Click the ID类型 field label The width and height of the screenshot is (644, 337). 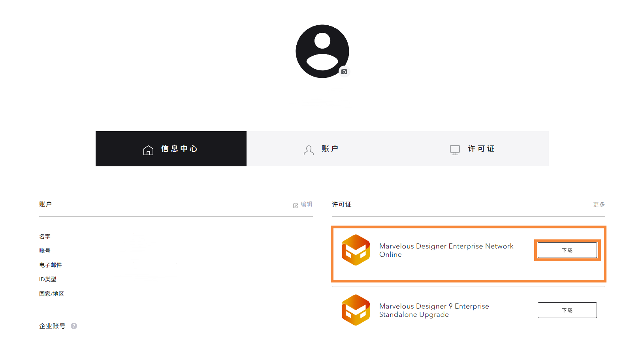(x=48, y=279)
